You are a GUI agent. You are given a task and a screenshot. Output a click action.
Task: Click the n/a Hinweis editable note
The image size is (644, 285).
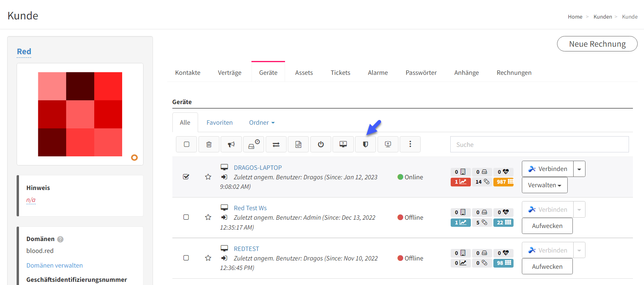click(x=31, y=200)
